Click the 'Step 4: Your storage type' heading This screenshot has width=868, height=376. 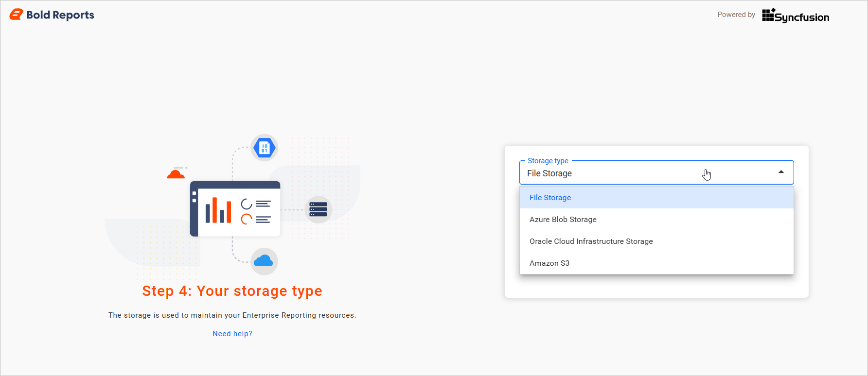click(232, 291)
